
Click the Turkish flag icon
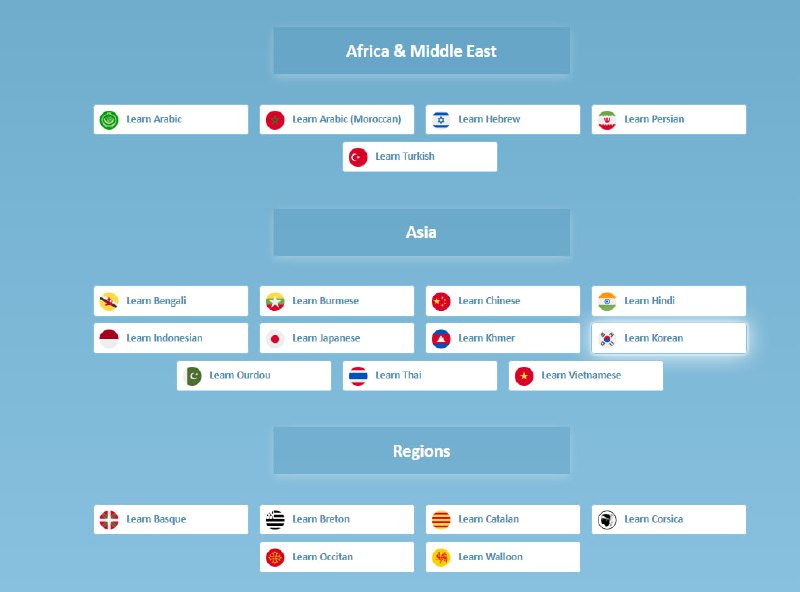358,157
